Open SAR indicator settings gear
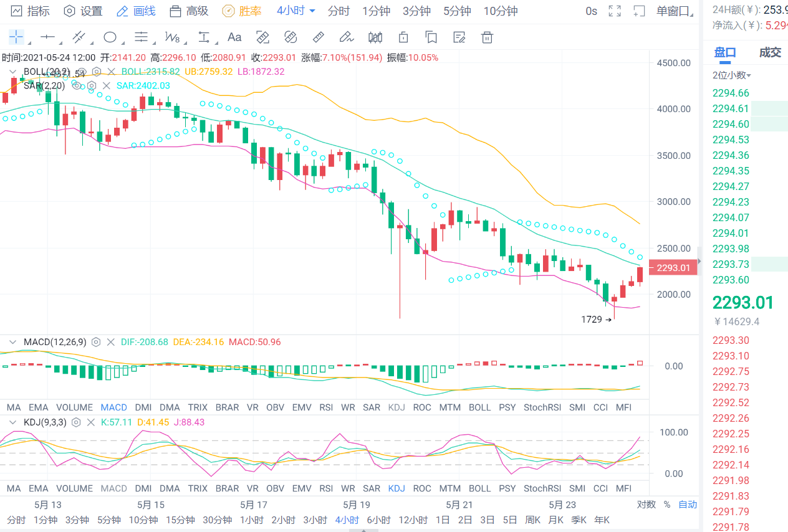Viewport: 788px width, 532px height. (x=91, y=85)
